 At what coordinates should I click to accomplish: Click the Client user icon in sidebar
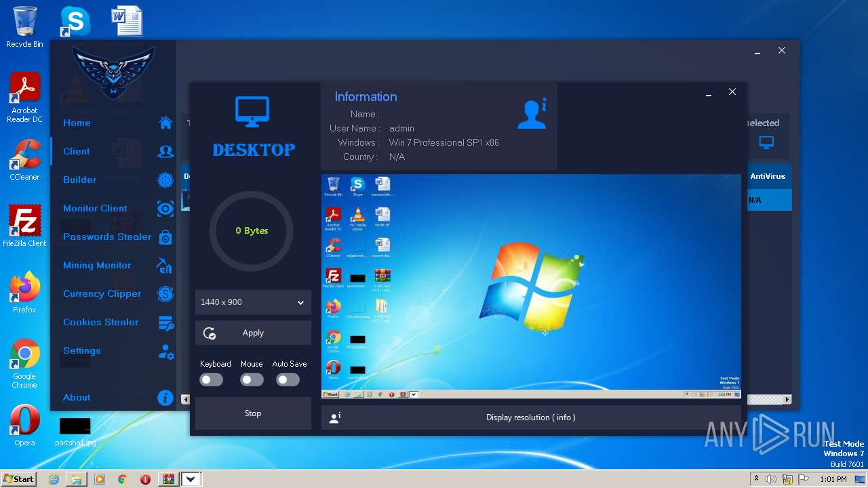[165, 151]
